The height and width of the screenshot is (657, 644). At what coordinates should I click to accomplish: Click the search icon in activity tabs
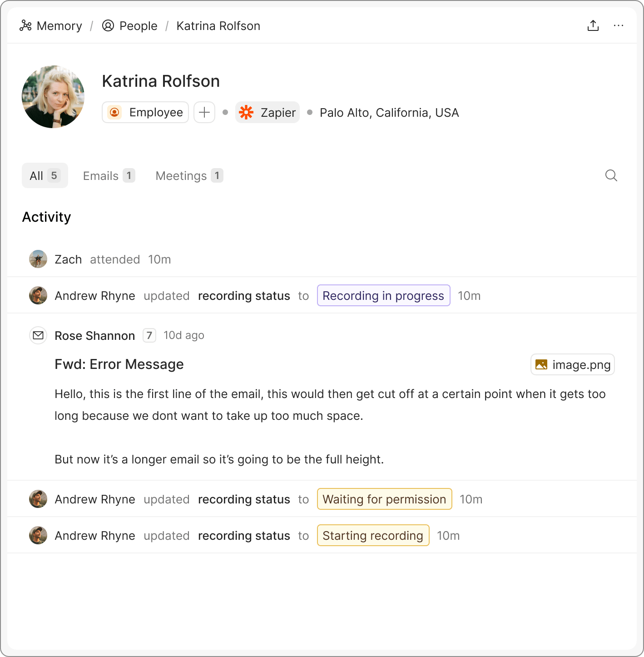(611, 175)
